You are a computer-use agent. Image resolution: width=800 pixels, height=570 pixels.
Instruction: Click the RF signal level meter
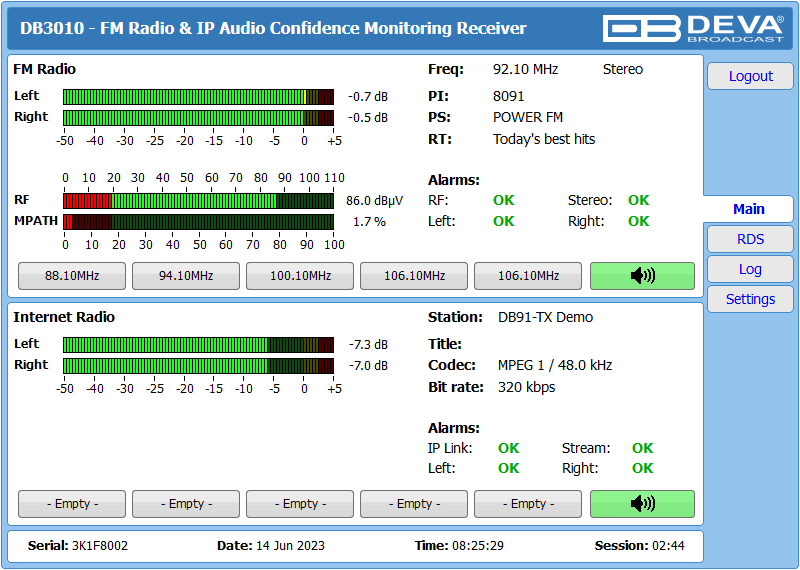pyautogui.click(x=198, y=201)
